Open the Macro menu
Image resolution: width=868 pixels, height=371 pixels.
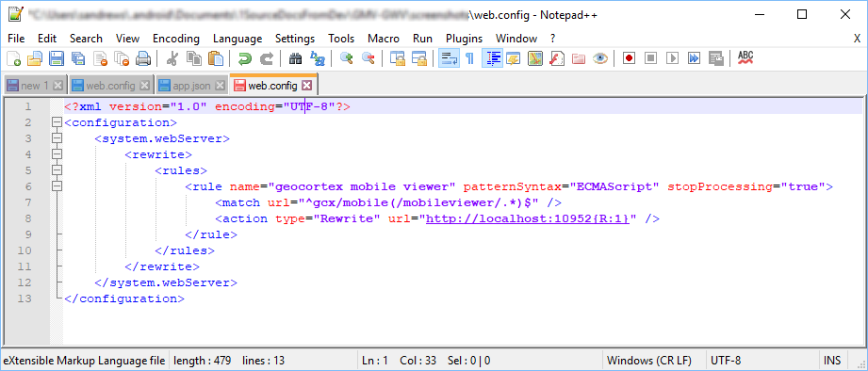point(384,39)
